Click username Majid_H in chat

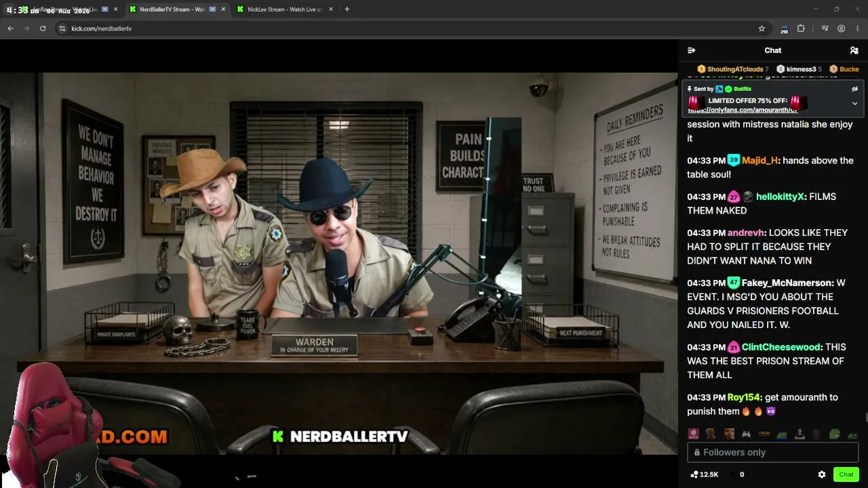pos(759,161)
